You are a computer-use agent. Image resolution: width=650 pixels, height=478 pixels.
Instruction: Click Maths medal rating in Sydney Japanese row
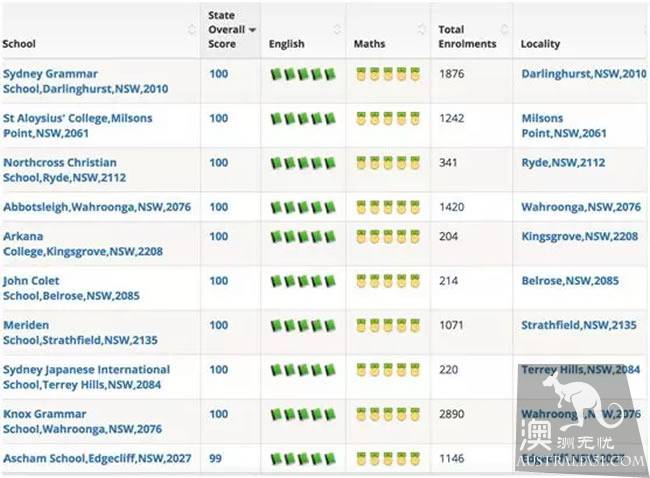coord(388,370)
